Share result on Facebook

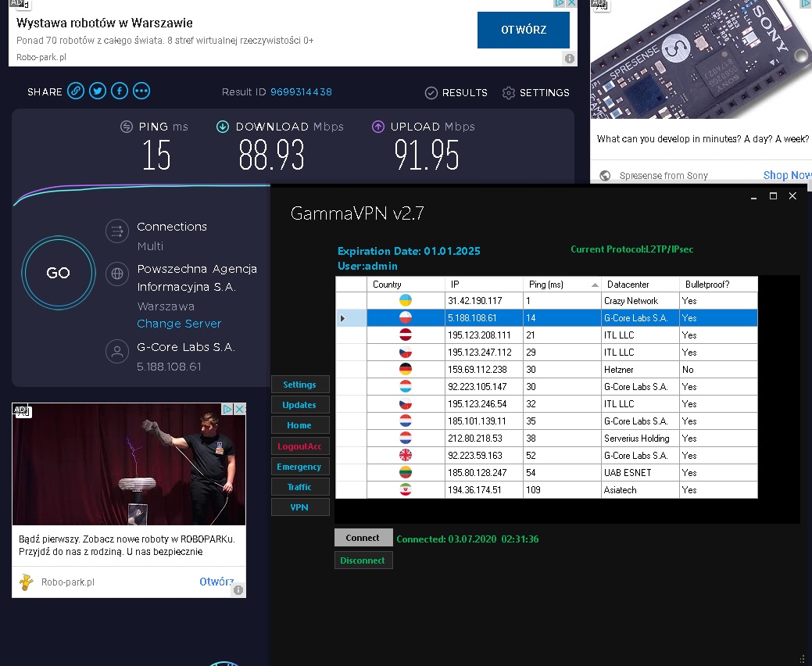119,91
